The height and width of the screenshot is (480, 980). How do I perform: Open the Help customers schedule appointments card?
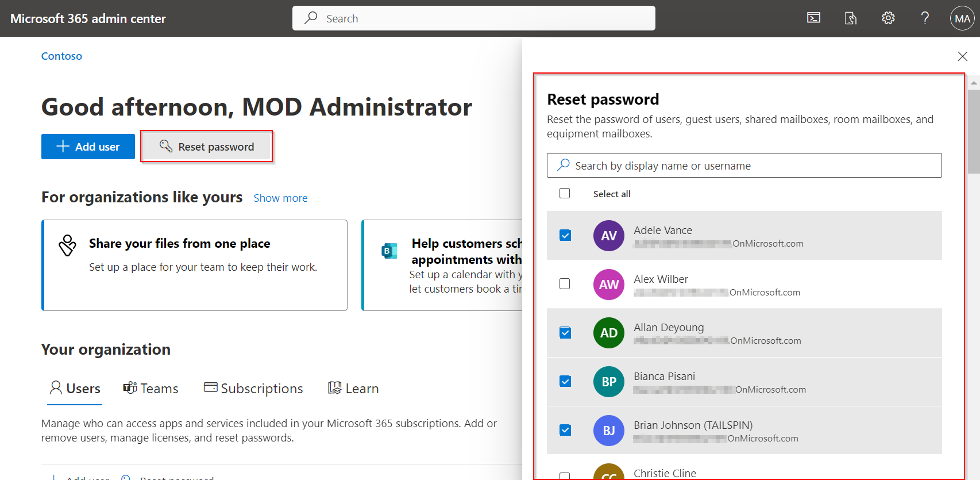[442, 265]
